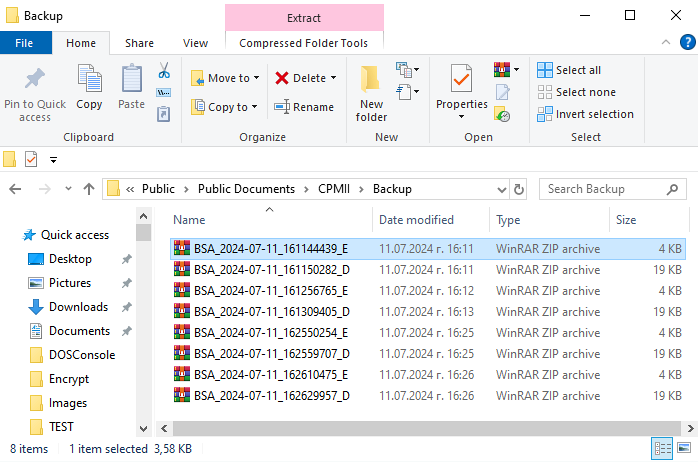Click the horizontal scrollbar in file list

tap(426, 428)
